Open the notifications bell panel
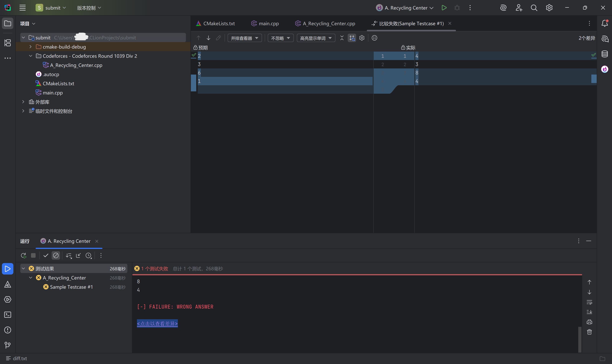Viewport: 612px width, 364px height. click(x=605, y=23)
